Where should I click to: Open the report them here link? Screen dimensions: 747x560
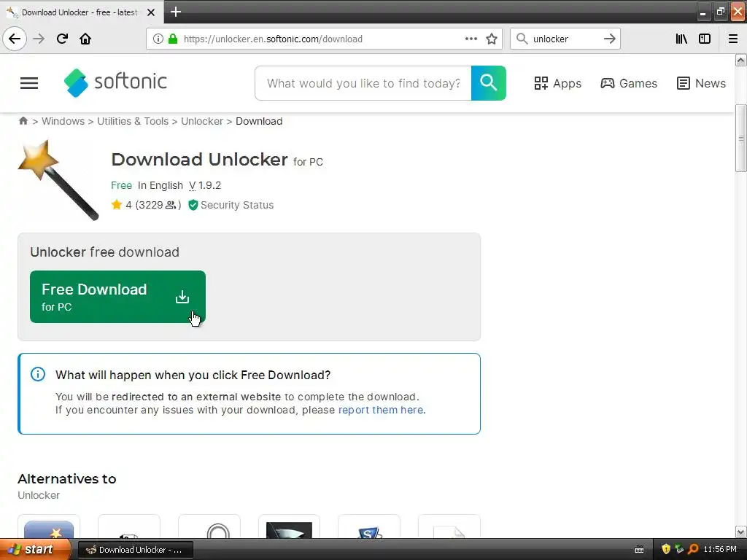(381, 410)
